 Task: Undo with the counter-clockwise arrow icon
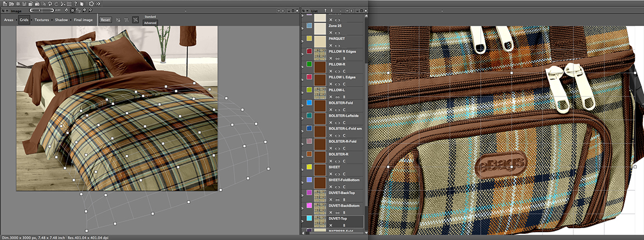(50, 4)
